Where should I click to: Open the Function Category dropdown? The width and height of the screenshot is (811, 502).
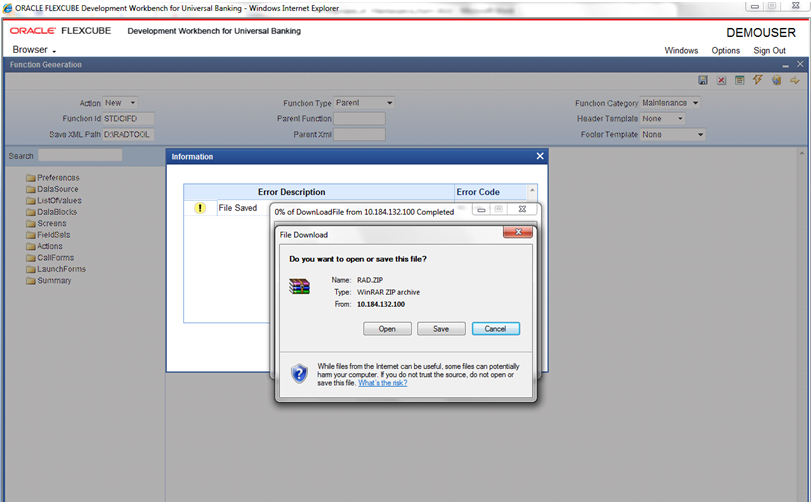[x=670, y=103]
